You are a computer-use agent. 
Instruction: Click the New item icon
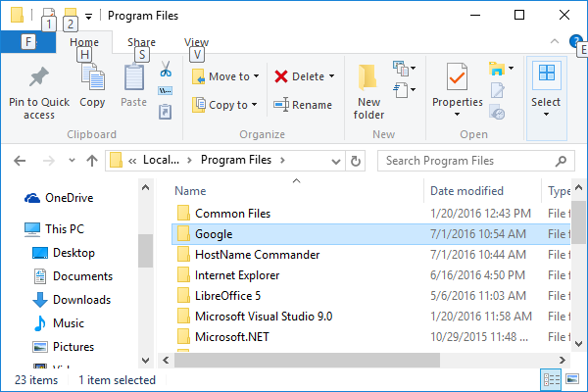[401, 69]
